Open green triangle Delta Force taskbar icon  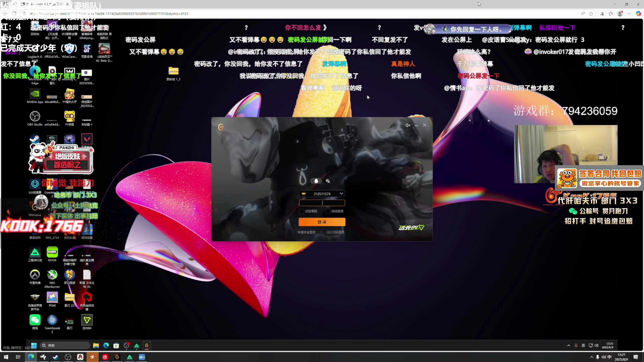[130, 357]
